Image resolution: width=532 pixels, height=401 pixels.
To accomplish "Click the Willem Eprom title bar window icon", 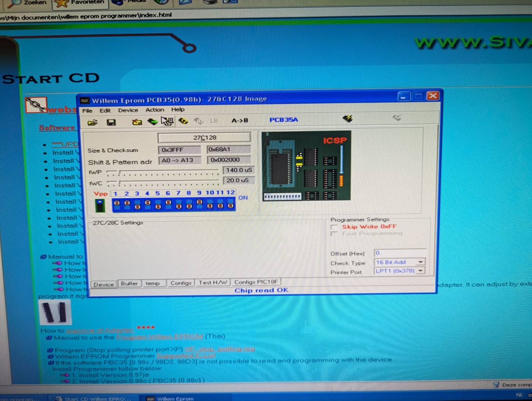I will pyautogui.click(x=85, y=101).
